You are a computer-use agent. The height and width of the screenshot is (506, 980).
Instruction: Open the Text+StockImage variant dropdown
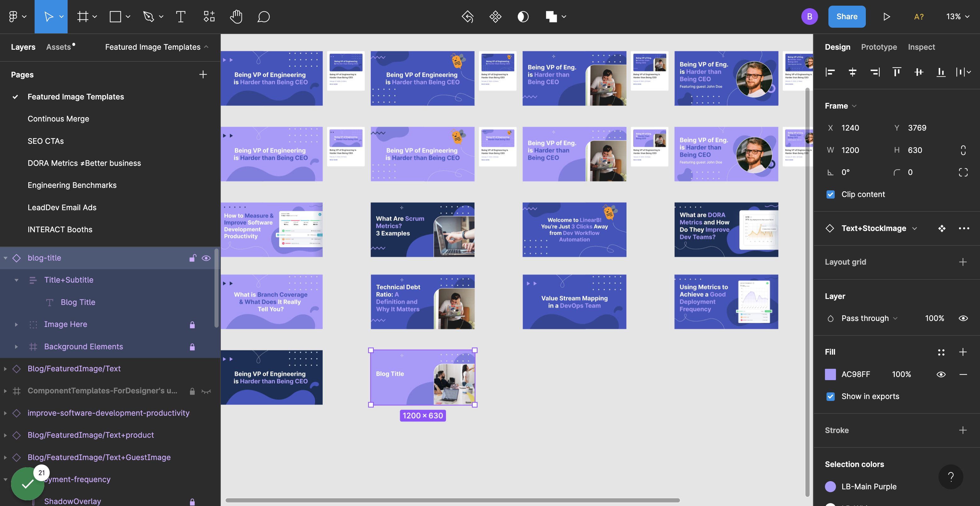(879, 228)
